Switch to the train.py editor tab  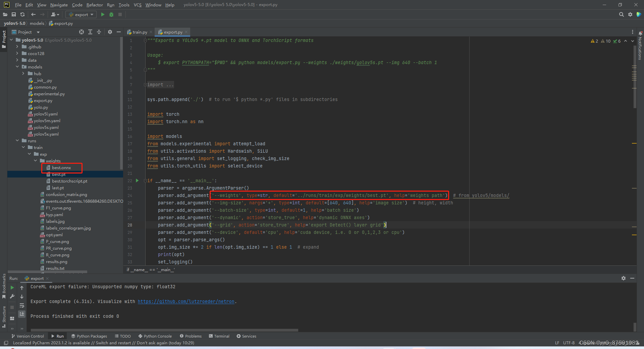pyautogui.click(x=140, y=32)
